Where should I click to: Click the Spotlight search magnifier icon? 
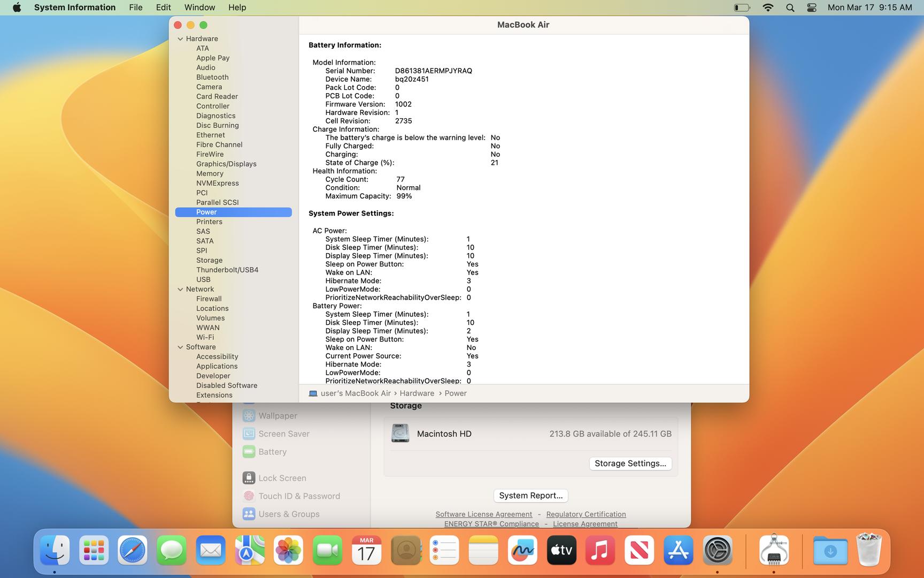pyautogui.click(x=790, y=7)
